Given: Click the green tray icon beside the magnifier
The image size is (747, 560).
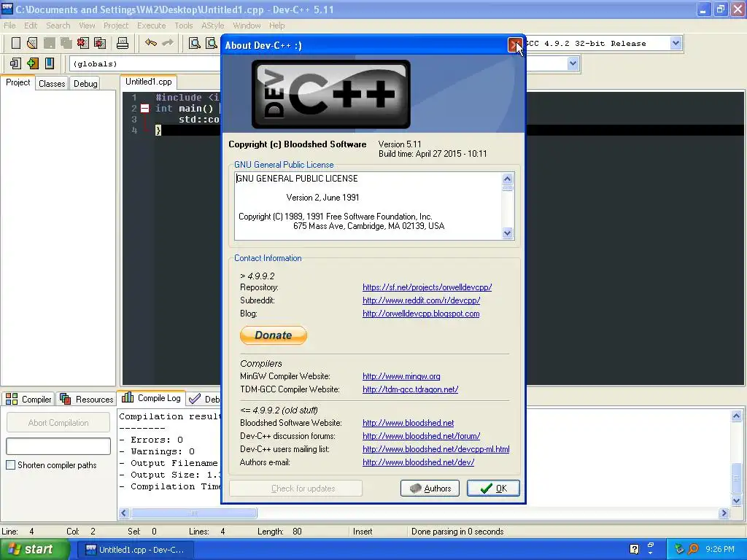Looking at the screenshot, I should [x=679, y=549].
